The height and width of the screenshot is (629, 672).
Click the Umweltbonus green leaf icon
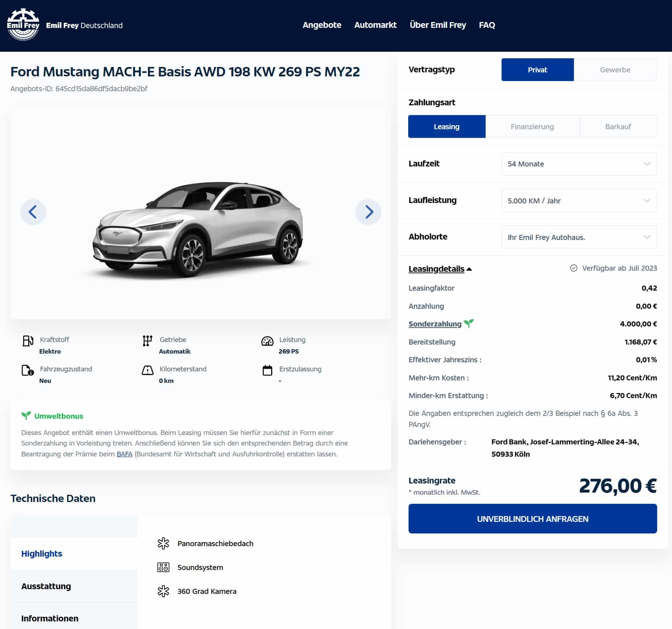point(26,416)
